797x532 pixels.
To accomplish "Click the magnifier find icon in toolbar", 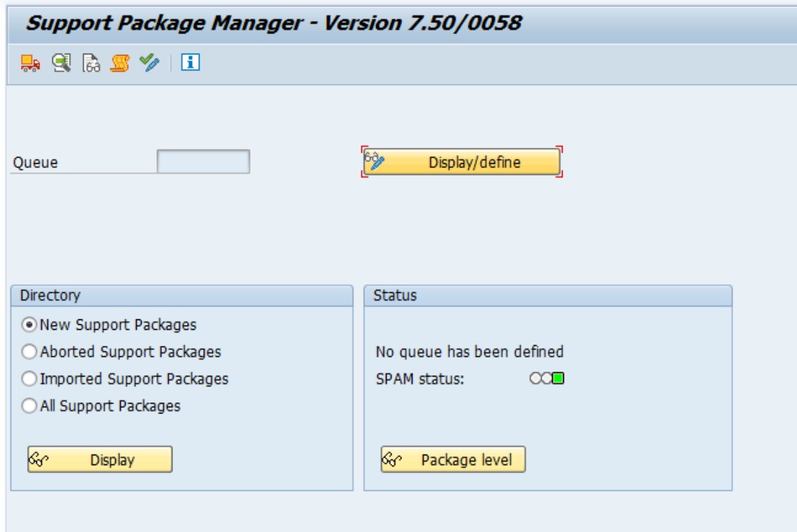I will 61,63.
